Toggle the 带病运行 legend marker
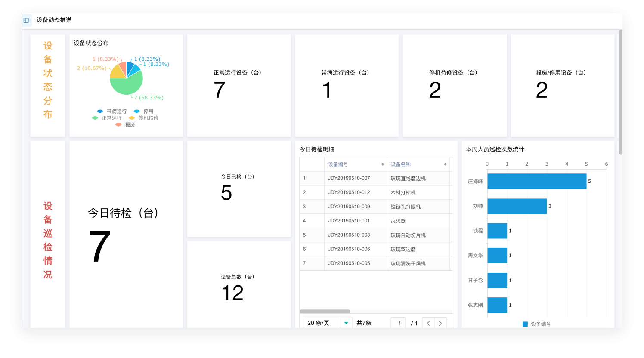The width and height of the screenshot is (644, 358). [x=100, y=111]
